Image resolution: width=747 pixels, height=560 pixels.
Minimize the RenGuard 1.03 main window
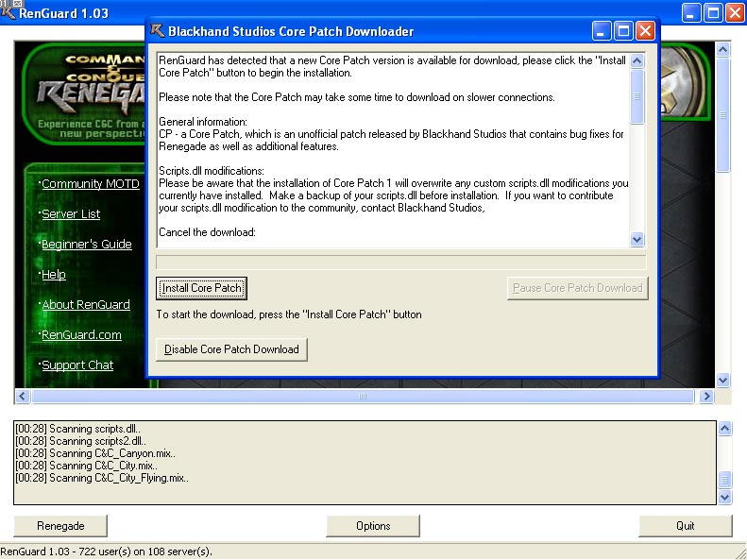(x=691, y=13)
